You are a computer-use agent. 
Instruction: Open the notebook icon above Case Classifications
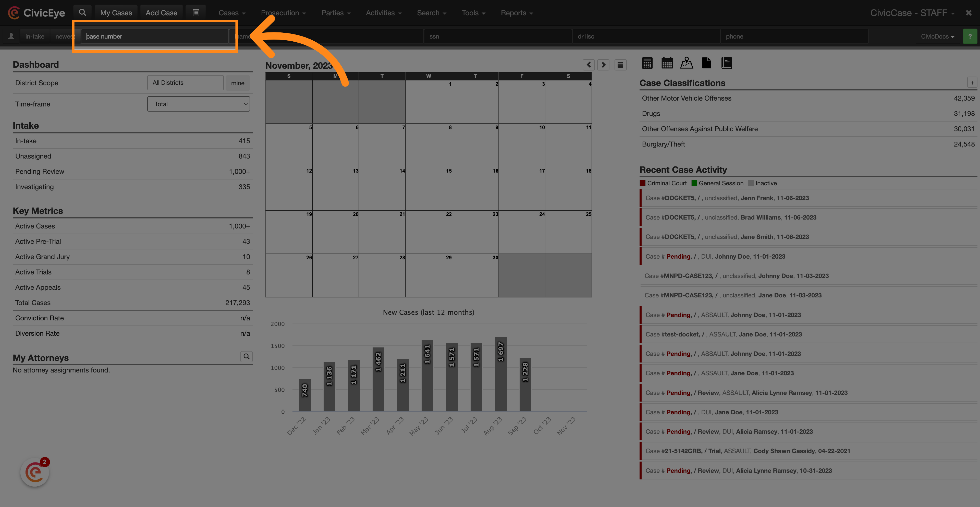point(727,63)
